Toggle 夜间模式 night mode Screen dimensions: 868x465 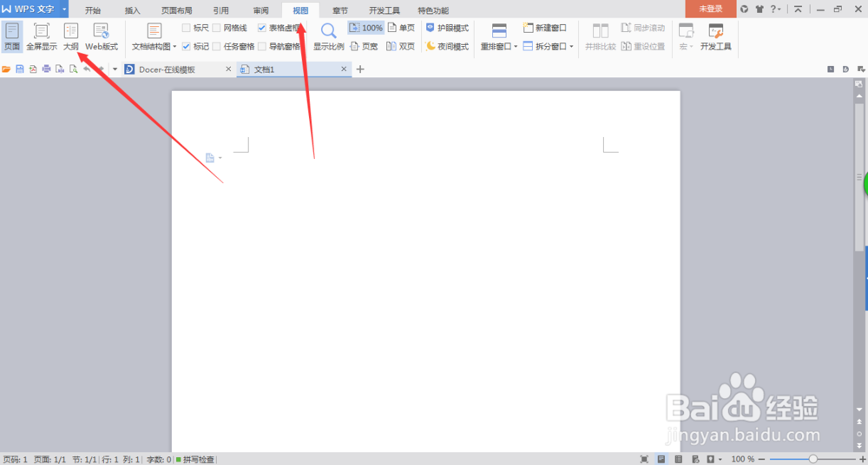(x=447, y=47)
